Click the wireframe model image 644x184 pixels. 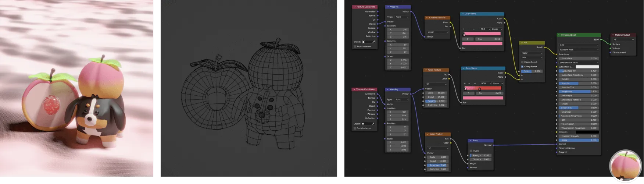click(x=249, y=88)
